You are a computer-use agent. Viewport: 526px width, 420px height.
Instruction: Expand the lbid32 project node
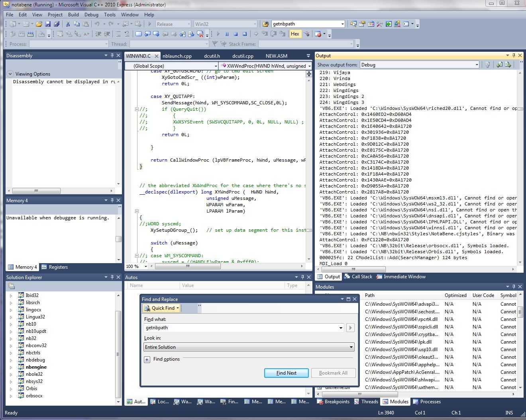pos(11,295)
